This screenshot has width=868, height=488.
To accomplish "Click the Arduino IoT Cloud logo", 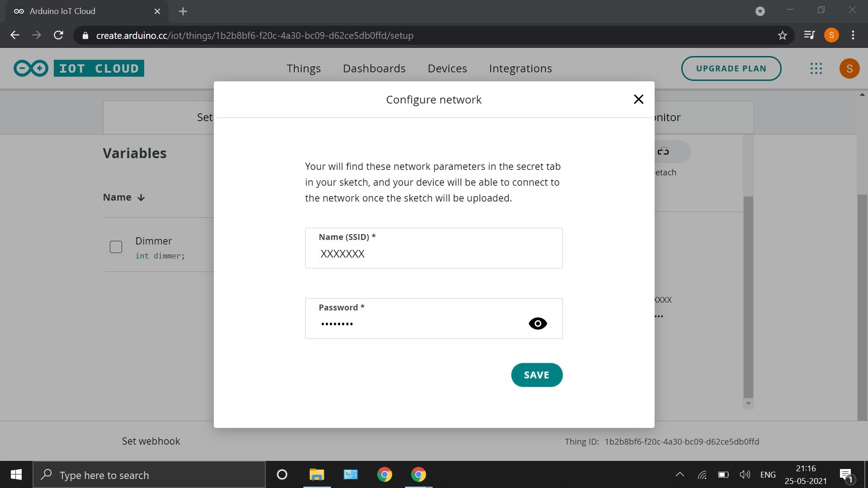I will click(x=79, y=68).
